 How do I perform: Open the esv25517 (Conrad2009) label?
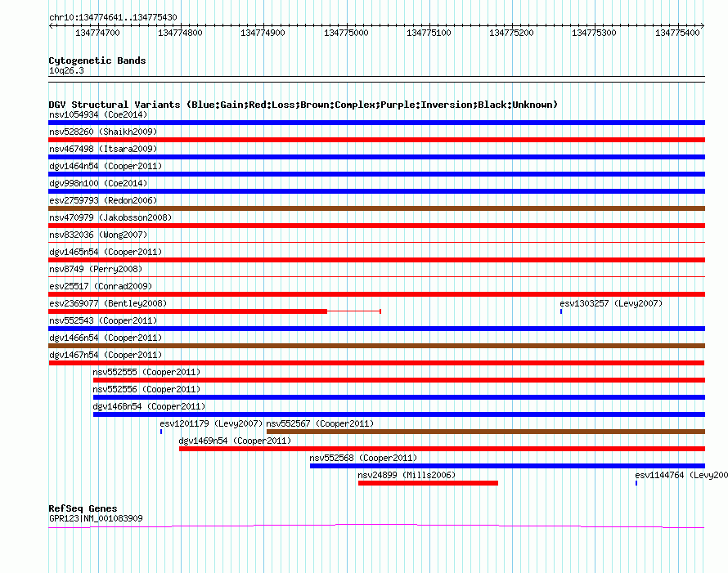point(101,286)
